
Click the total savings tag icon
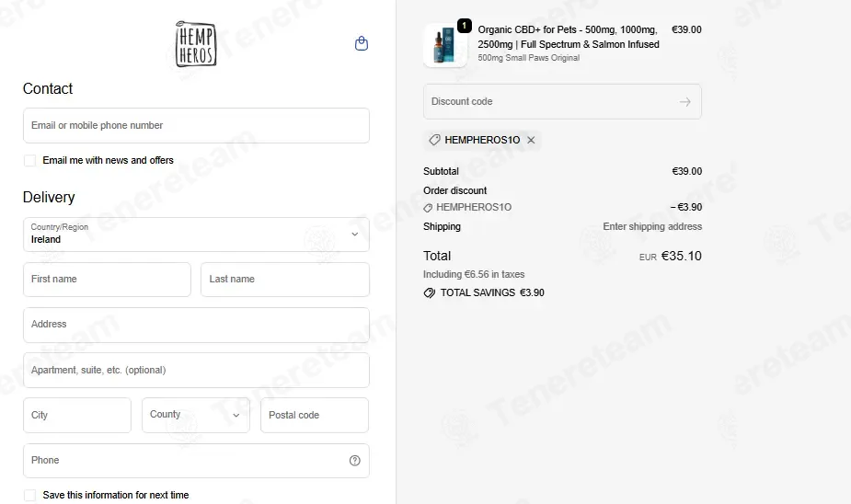430,293
